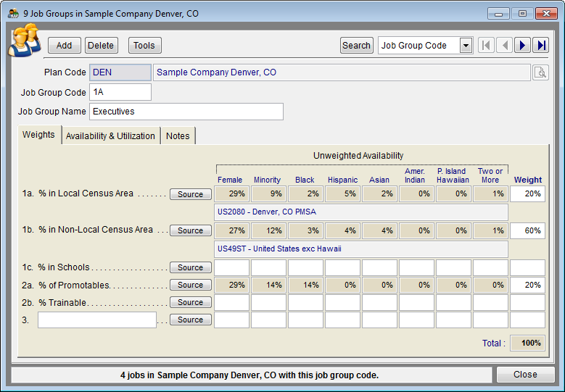Click the custom label field in row 3
The image size is (565, 392).
[97, 320]
